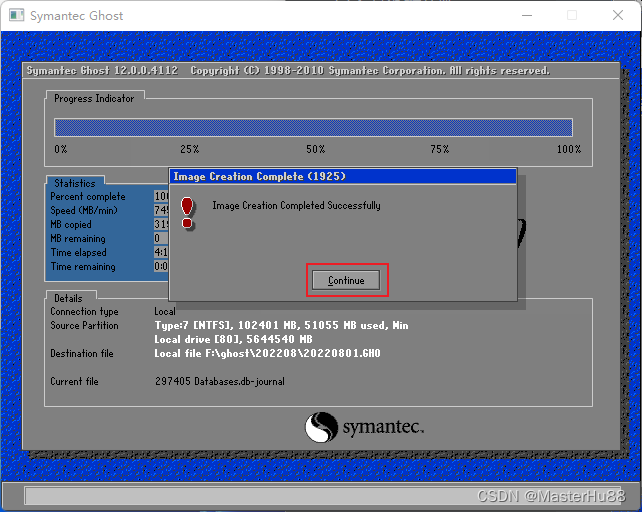Click the '75%' progress scale label
The height and width of the screenshot is (512, 642).
(x=440, y=149)
